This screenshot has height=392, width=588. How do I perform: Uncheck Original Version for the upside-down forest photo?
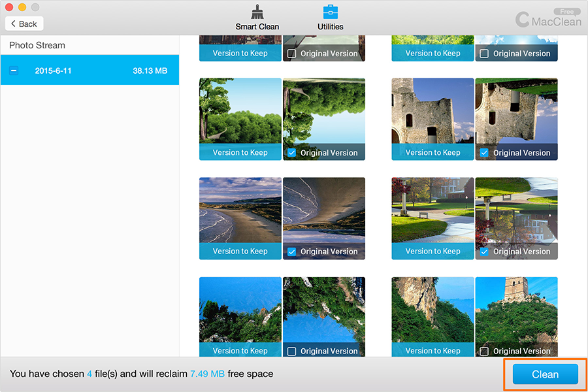click(x=291, y=153)
